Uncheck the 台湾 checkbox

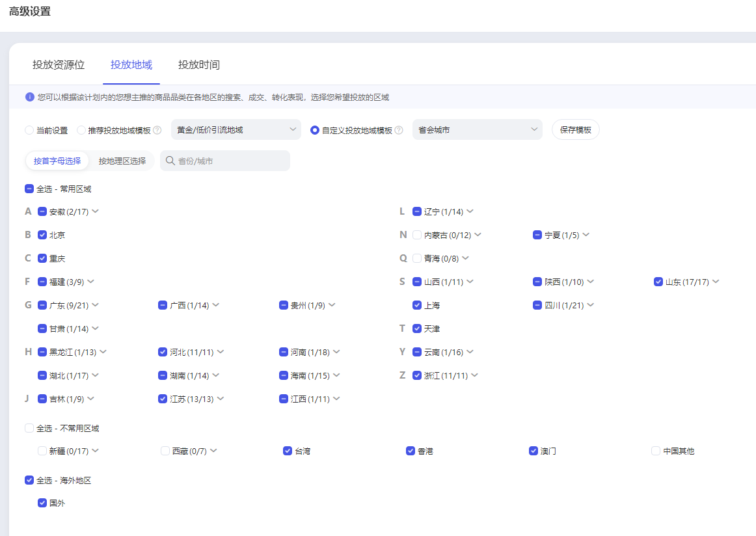[x=288, y=451]
